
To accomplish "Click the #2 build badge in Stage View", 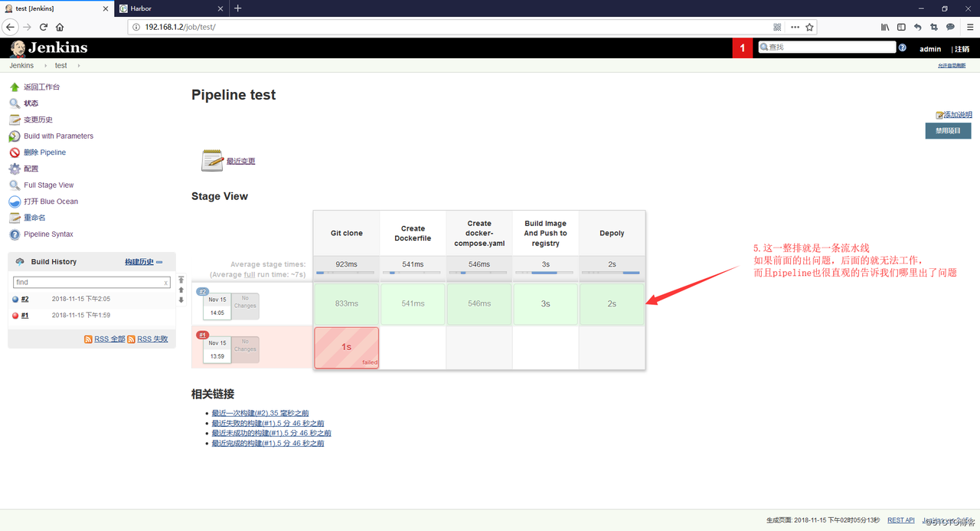I will (203, 291).
